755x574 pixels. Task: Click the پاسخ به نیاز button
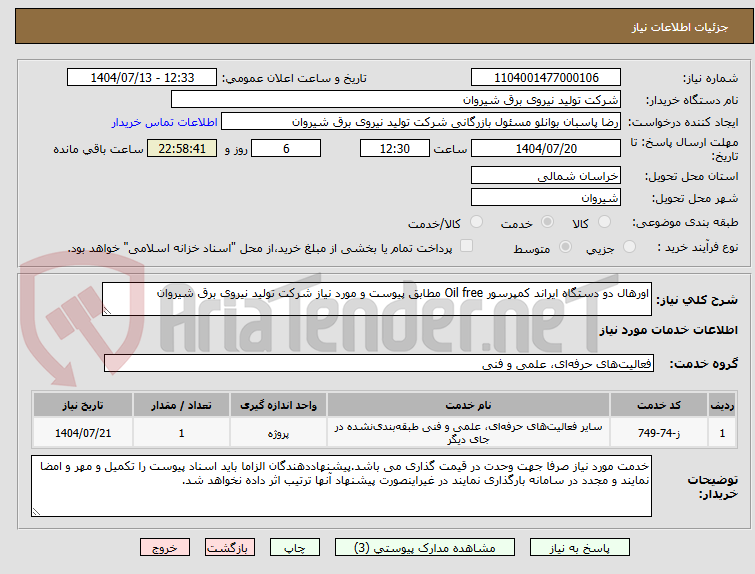coord(580,548)
